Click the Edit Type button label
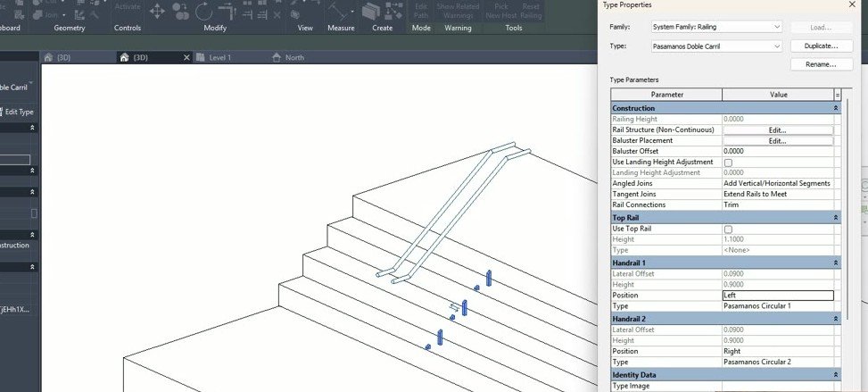The height and width of the screenshot is (392, 868). [x=20, y=112]
